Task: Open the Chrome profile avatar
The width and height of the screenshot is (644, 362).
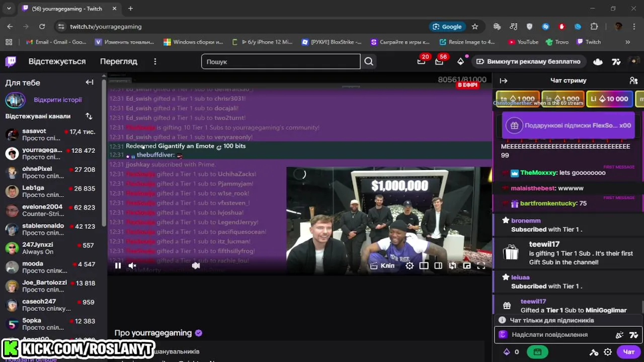Action: pyautogui.click(x=618, y=26)
